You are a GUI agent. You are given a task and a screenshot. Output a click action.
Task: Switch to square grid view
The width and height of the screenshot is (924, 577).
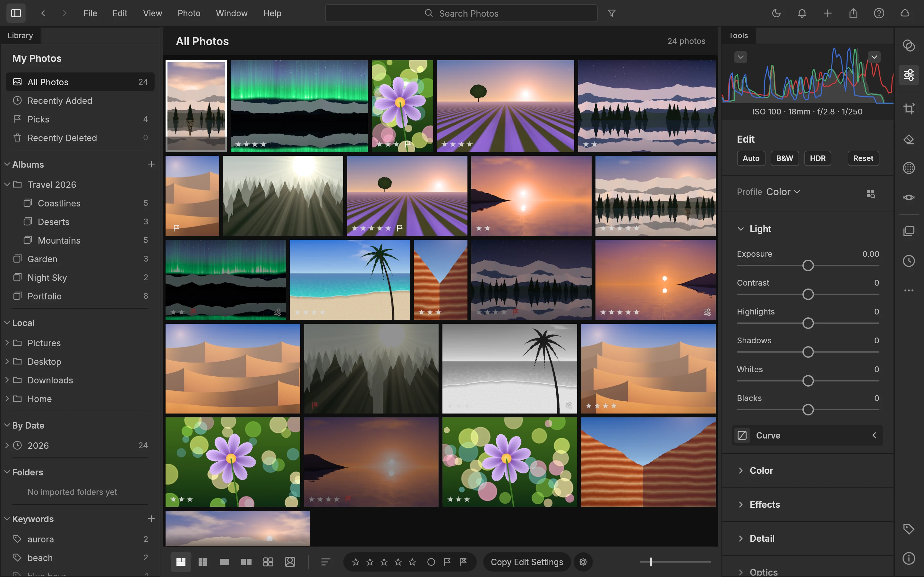203,562
